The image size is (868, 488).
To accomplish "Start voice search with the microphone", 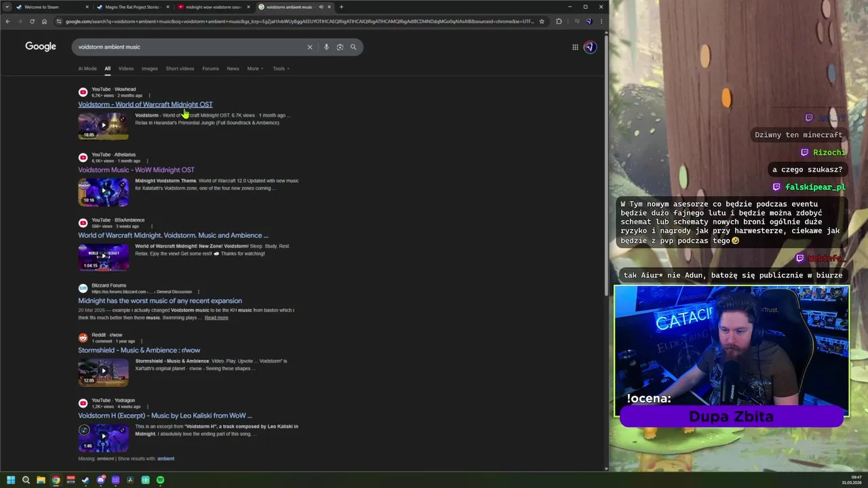I will [326, 47].
